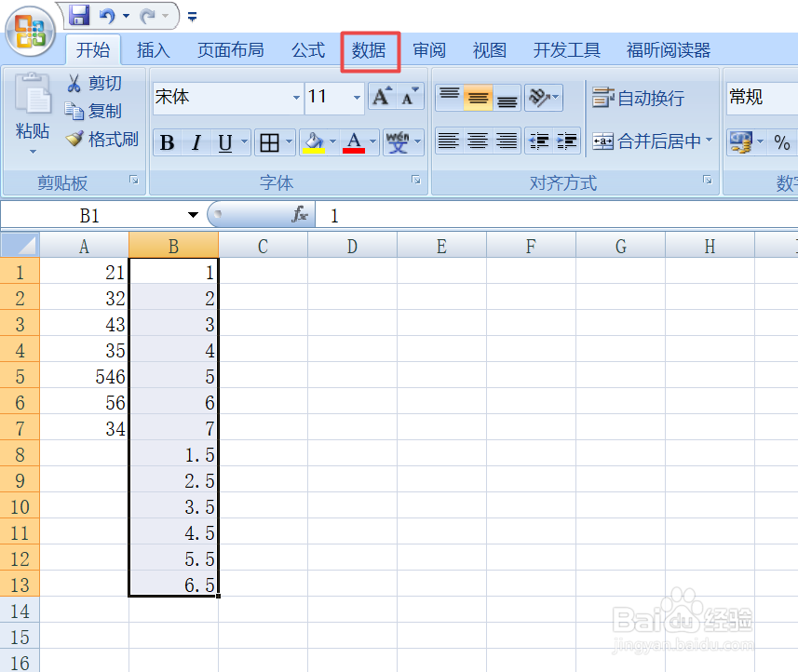This screenshot has height=672, width=798.
Task: Apply accounting number format icon
Action: click(741, 142)
